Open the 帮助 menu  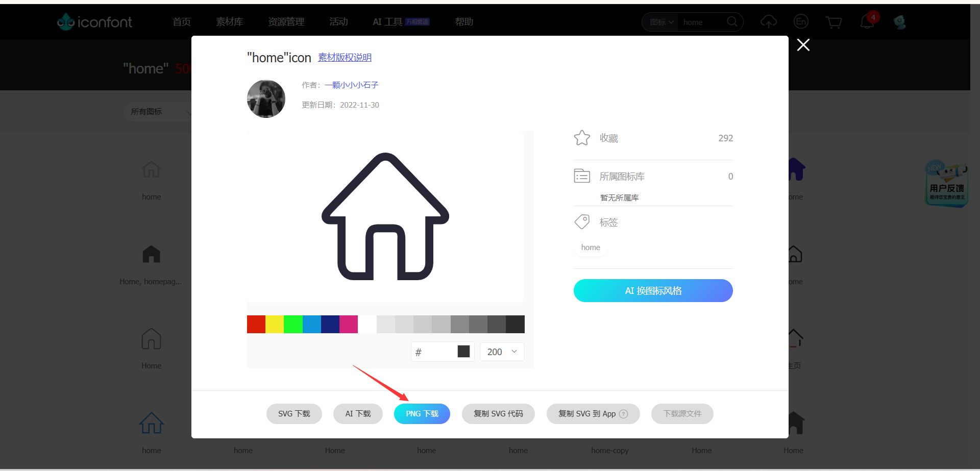click(x=464, y=21)
